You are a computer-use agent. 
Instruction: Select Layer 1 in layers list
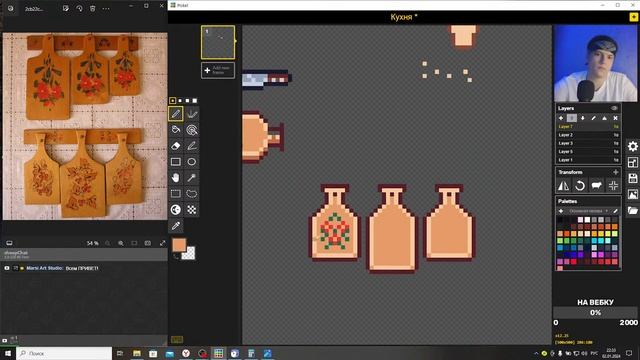(588, 160)
